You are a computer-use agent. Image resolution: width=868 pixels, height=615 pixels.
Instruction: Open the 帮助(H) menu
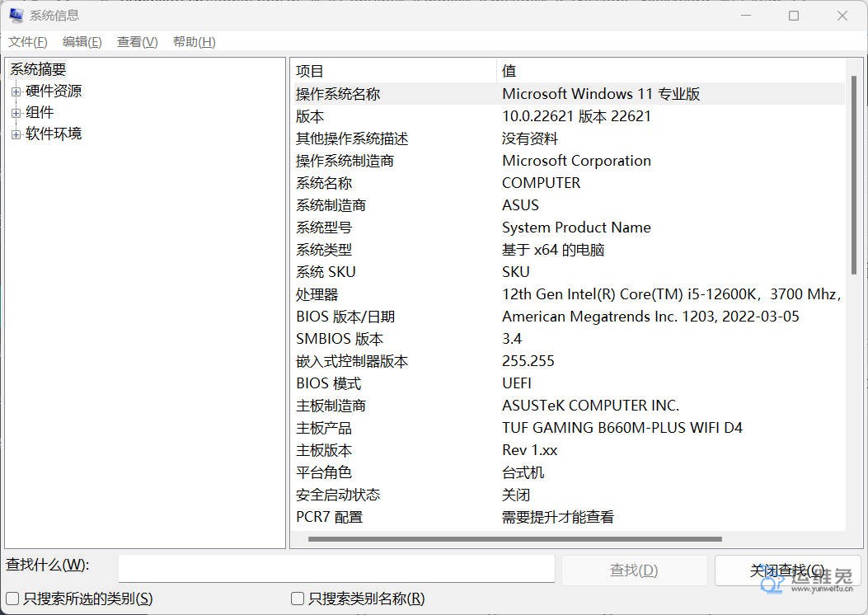coord(194,42)
